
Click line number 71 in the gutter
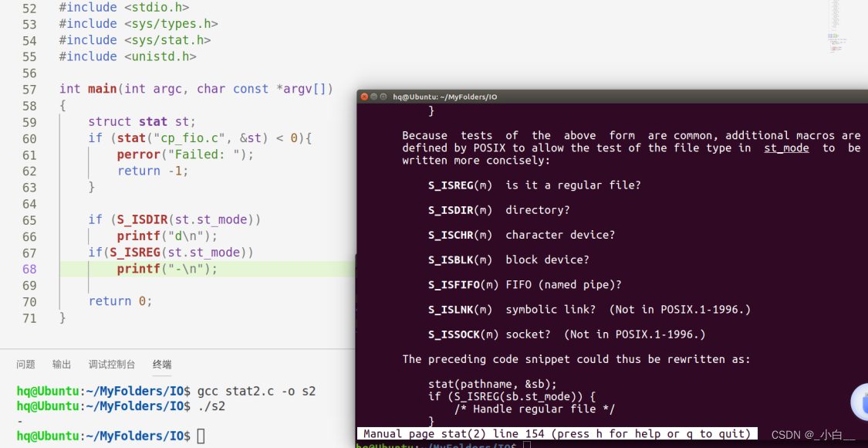pos(29,318)
